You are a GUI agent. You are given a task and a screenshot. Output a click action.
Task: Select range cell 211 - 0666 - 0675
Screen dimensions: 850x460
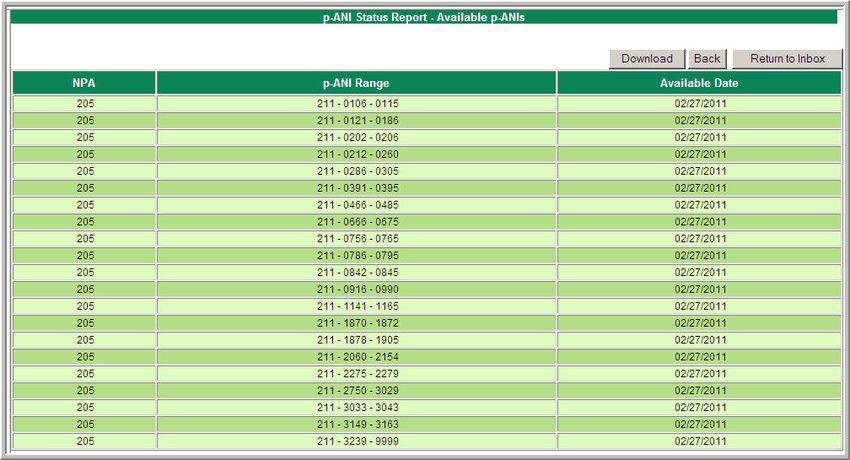click(357, 222)
